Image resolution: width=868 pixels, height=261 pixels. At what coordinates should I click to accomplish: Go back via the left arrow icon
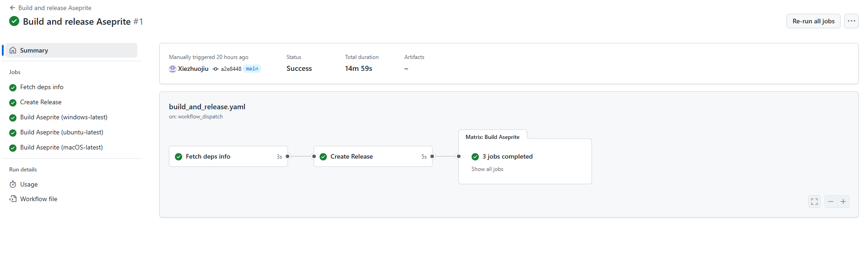tap(12, 8)
